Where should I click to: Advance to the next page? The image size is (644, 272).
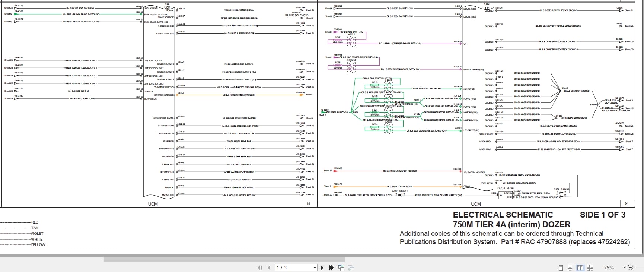322,268
